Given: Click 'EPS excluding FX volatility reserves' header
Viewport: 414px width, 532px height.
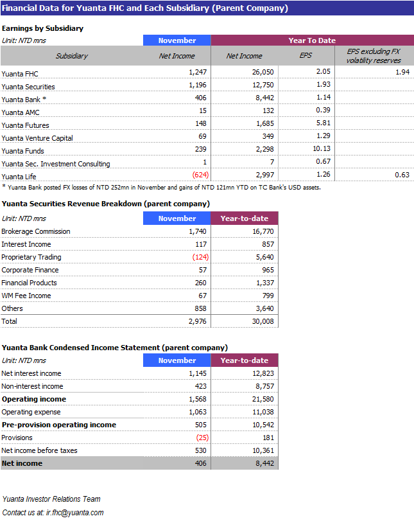Looking at the screenshot, I should [374, 56].
